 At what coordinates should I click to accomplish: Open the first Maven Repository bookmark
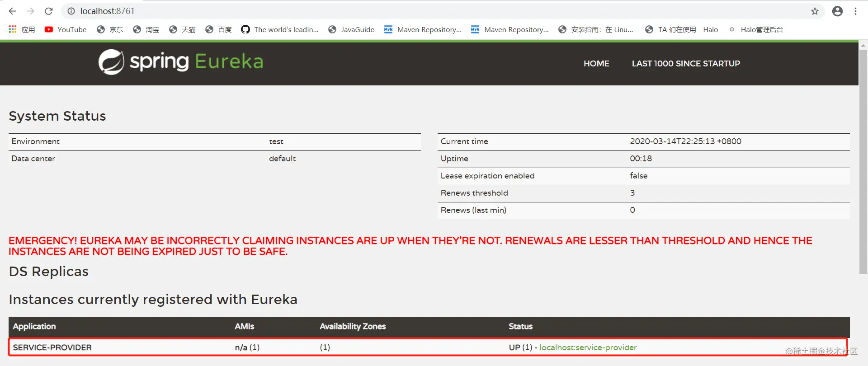pyautogui.click(x=423, y=29)
